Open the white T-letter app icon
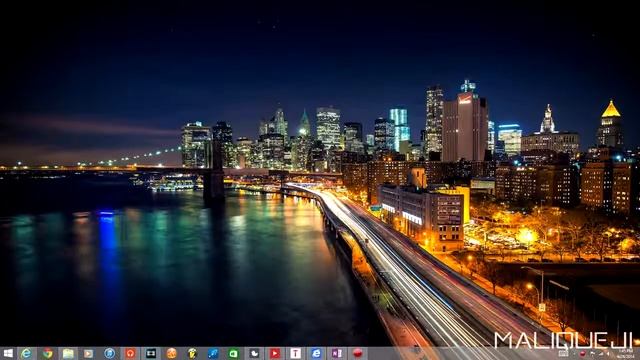Image resolution: width=640 pixels, height=360 pixels. click(x=296, y=353)
